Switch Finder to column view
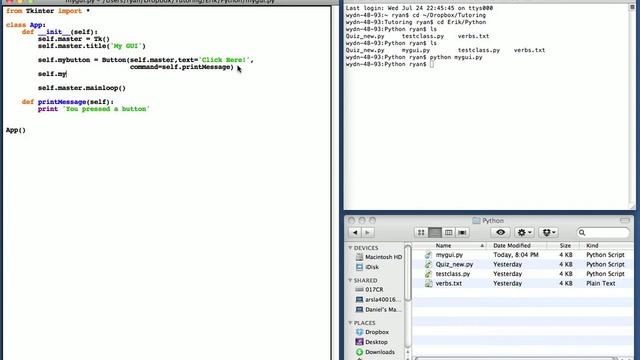This screenshot has height=360, width=640. [448, 232]
